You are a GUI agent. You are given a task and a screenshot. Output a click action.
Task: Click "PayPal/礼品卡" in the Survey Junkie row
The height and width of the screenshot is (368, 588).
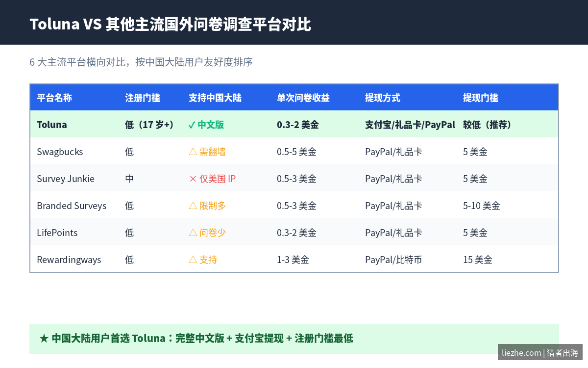click(x=393, y=179)
